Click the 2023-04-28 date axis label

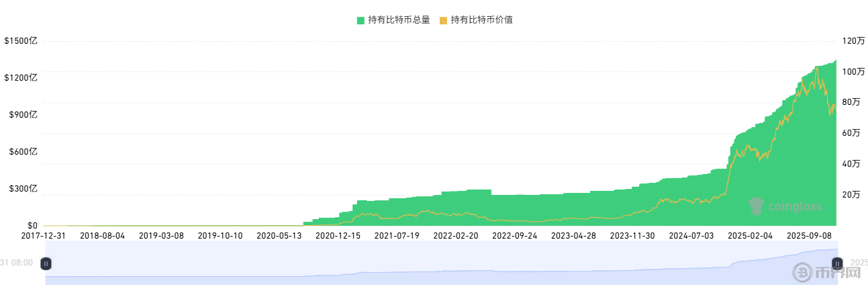[573, 236]
